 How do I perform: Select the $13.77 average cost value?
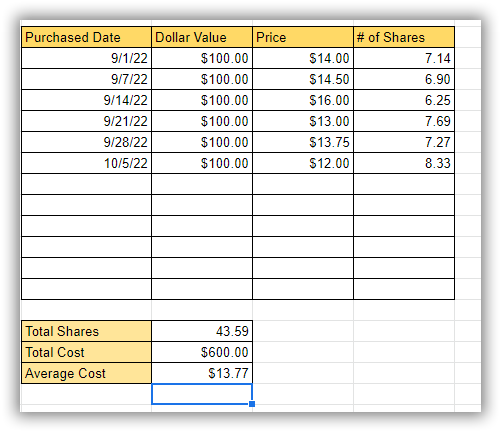[x=202, y=373]
